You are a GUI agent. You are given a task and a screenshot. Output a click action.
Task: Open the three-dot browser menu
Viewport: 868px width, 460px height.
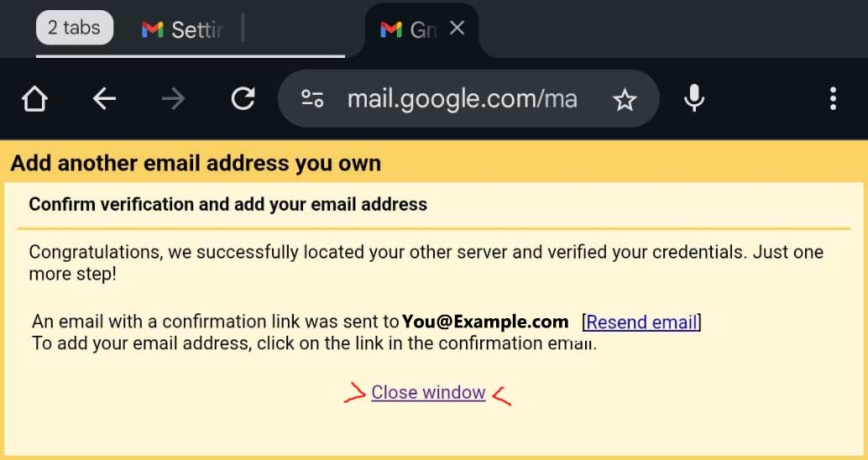[833, 100]
